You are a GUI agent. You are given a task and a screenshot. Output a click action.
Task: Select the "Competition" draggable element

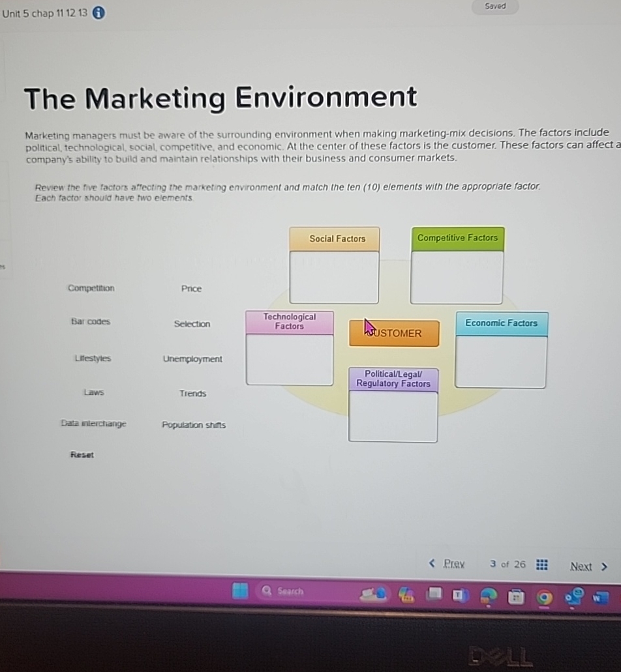[91, 288]
